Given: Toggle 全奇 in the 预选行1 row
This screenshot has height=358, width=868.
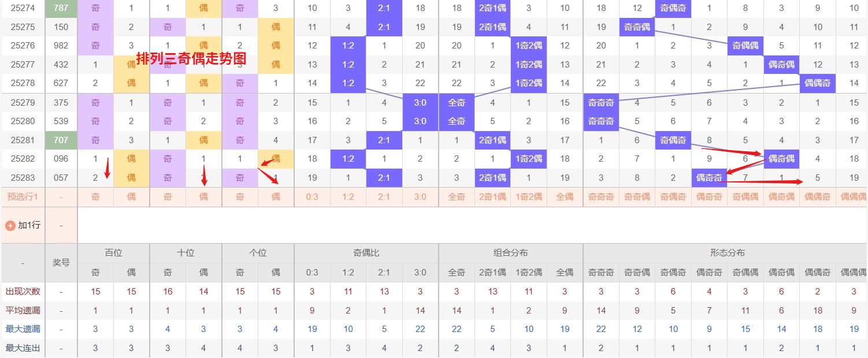Looking at the screenshot, I should (x=457, y=197).
